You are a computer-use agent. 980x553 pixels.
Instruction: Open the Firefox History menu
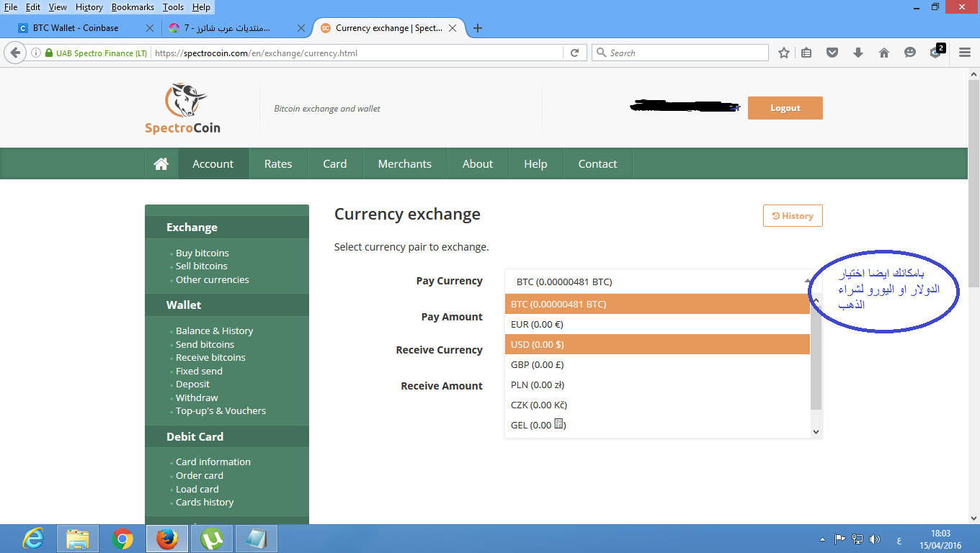pyautogui.click(x=89, y=7)
